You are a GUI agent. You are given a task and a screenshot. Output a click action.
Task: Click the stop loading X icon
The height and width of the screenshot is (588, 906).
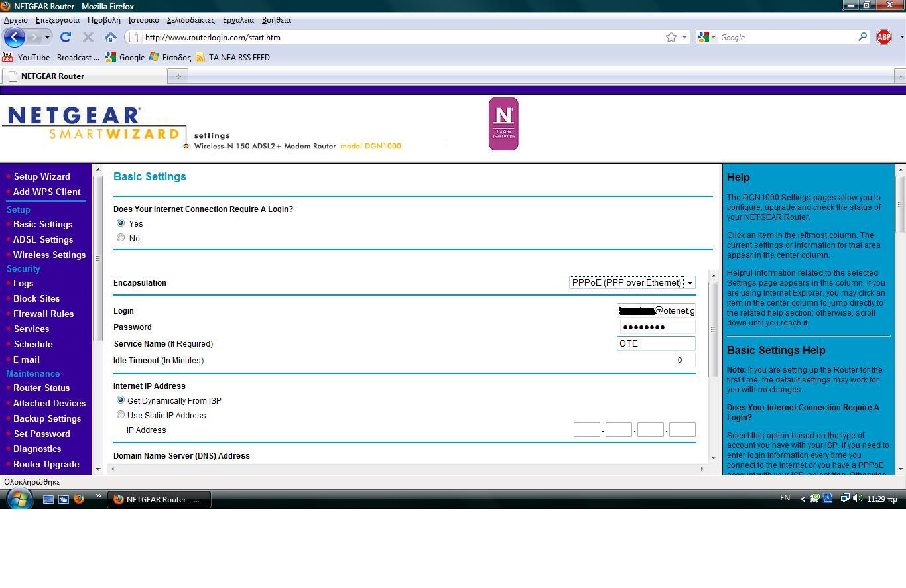click(x=88, y=37)
